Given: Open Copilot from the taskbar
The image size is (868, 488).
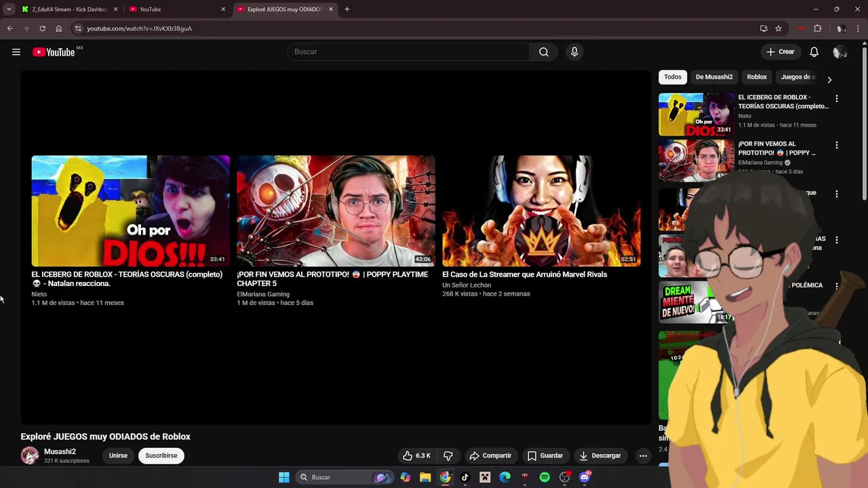Looking at the screenshot, I should tap(406, 477).
